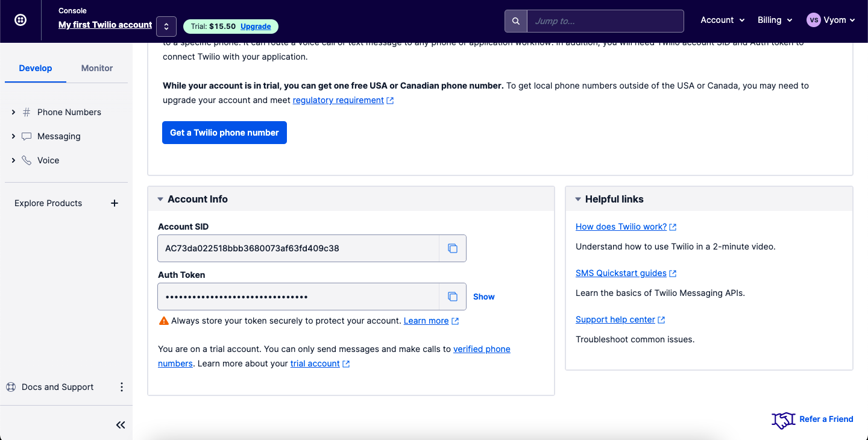Click the Console label in header

[72, 11]
